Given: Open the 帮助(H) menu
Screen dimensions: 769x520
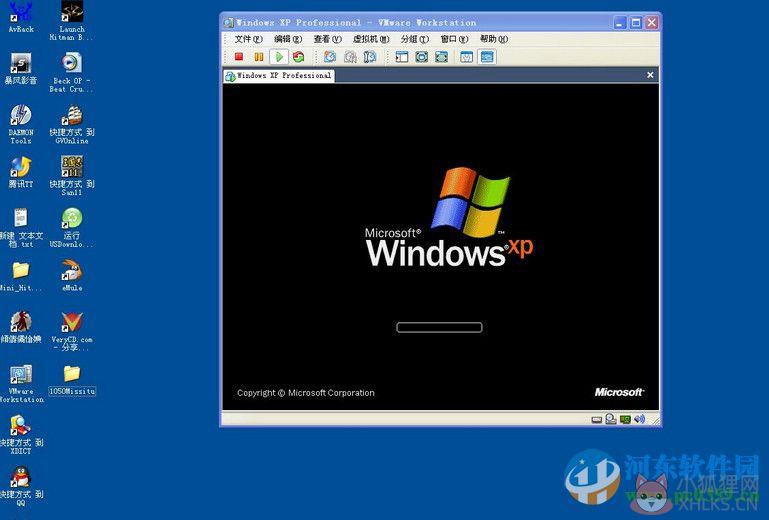Looking at the screenshot, I should [494, 39].
